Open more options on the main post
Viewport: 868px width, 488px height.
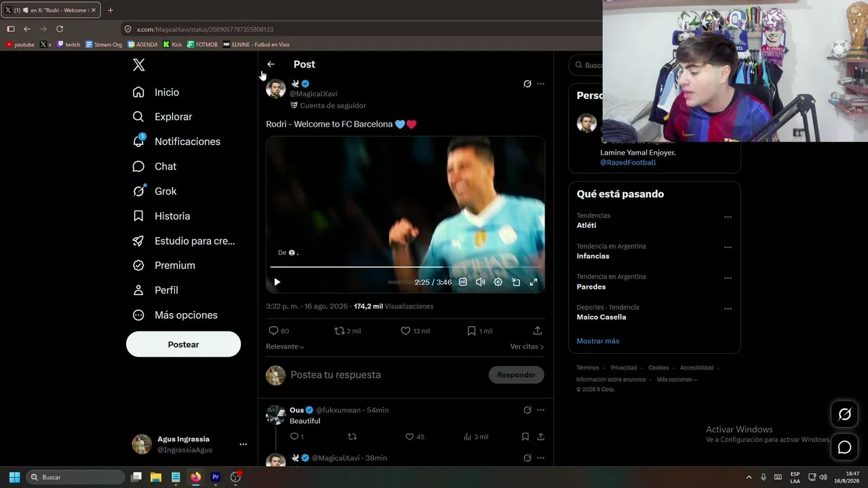(x=540, y=84)
